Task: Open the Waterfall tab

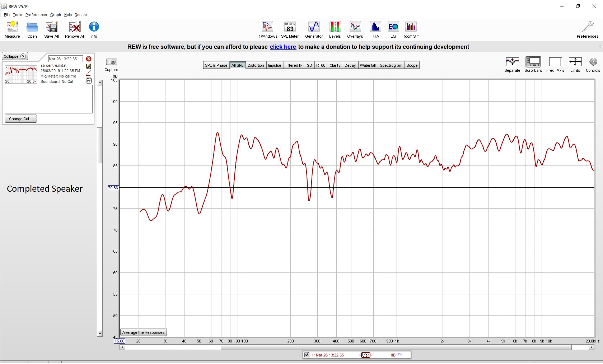Action: click(x=368, y=65)
